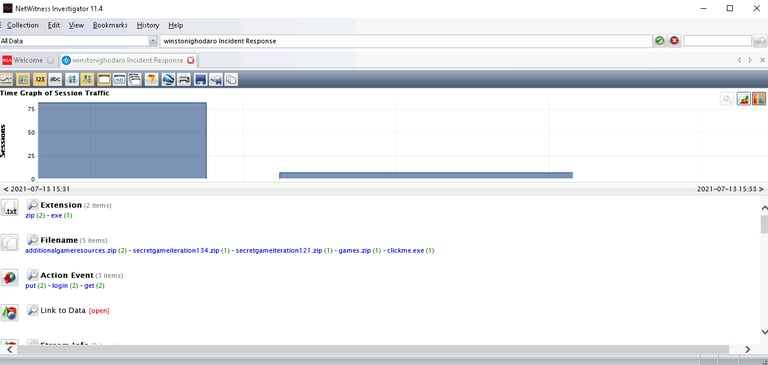Image resolution: width=768 pixels, height=365 pixels.
Task: Drill into clickme.exe filename value
Action: [x=406, y=250]
